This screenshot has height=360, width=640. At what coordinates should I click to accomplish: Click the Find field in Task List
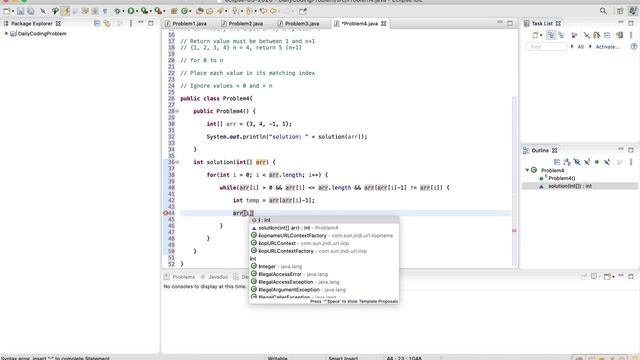[547, 47]
